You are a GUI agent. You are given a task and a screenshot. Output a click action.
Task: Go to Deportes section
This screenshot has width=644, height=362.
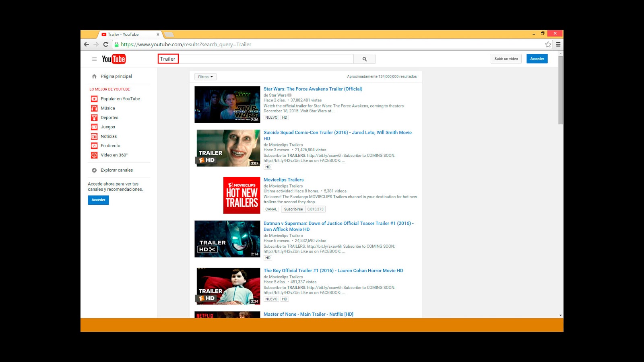(x=109, y=118)
